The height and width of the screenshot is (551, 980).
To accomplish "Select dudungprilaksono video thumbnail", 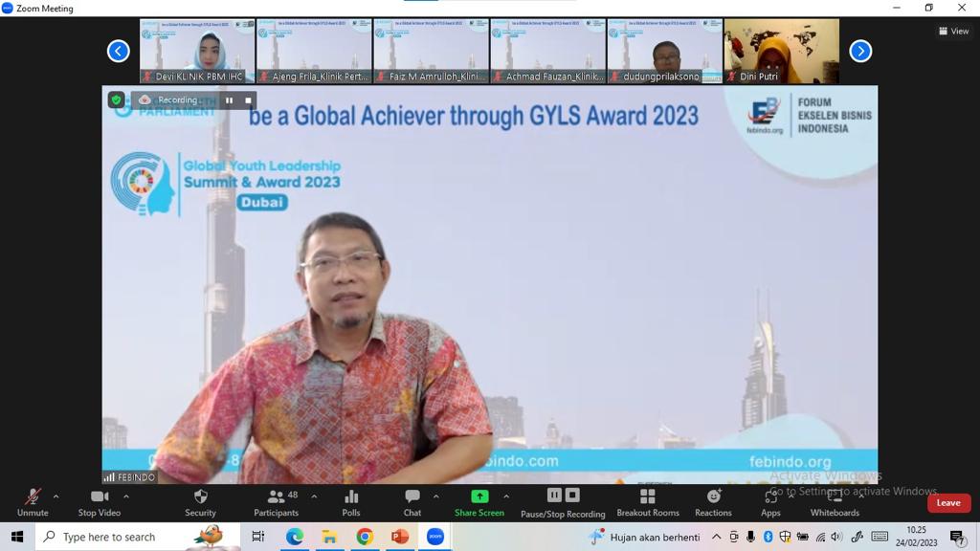I will click(665, 52).
